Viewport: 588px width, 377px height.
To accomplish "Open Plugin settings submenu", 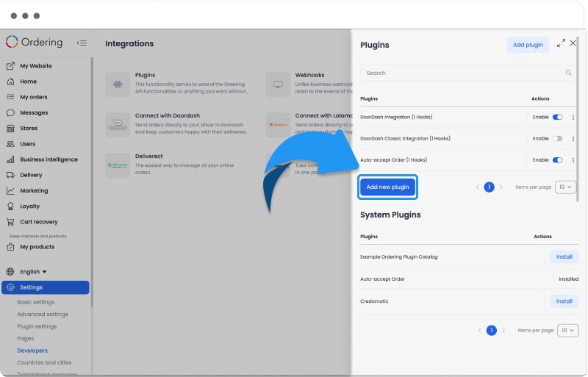I will [37, 326].
